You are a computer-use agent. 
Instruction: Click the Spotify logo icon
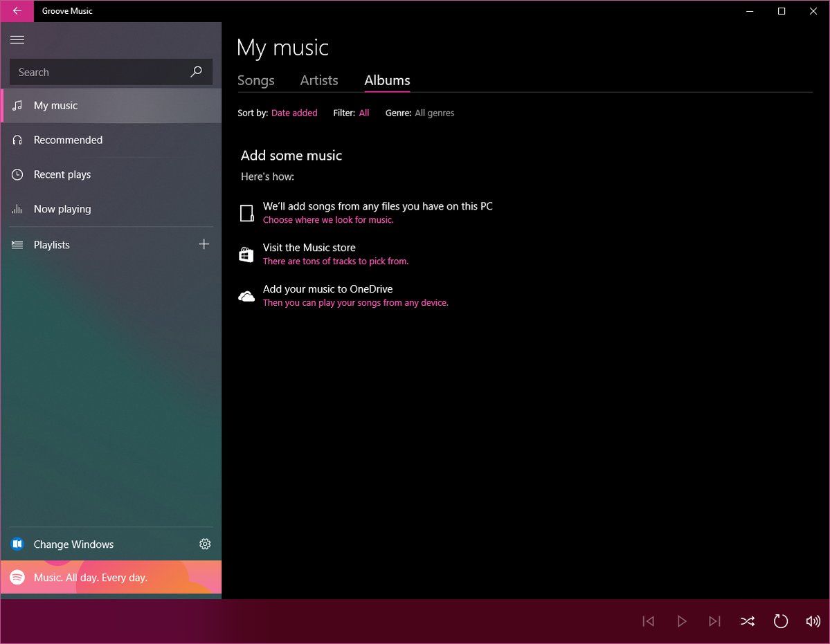17,578
